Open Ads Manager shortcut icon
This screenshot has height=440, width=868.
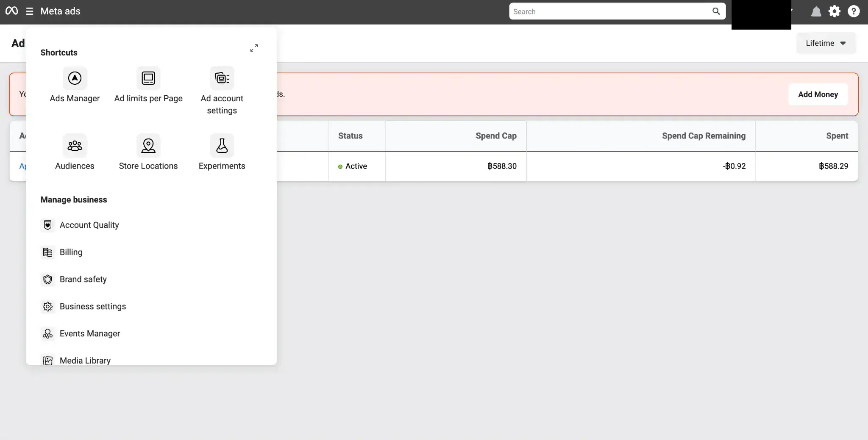tap(75, 78)
